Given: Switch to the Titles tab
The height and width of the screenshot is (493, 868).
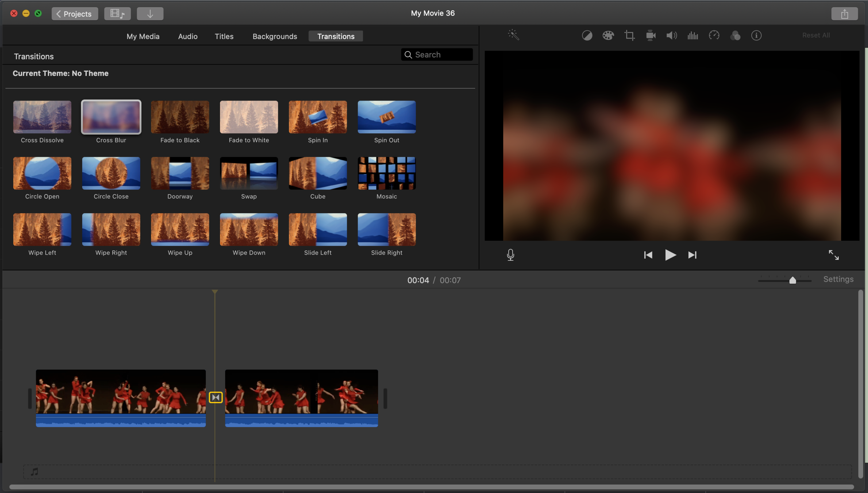Looking at the screenshot, I should (x=224, y=36).
